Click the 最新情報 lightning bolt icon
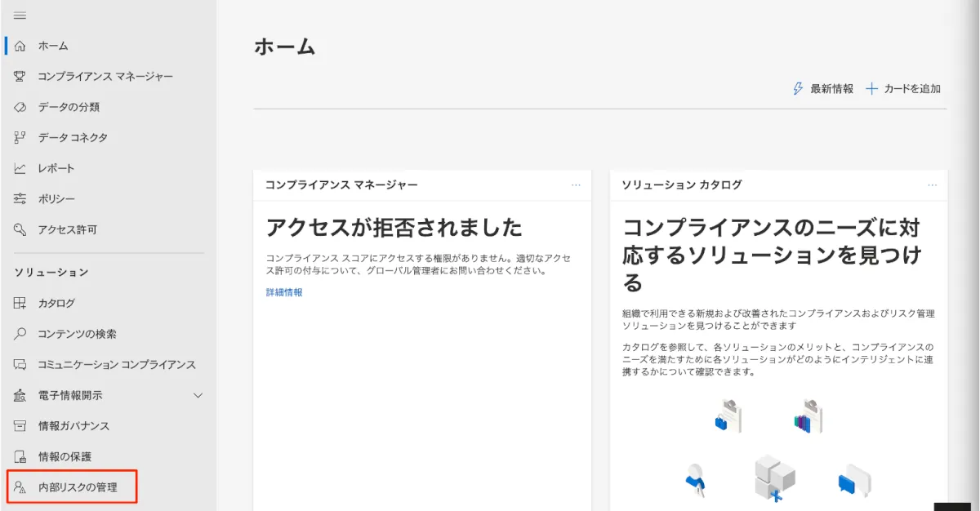The height and width of the screenshot is (511, 980). pyautogui.click(x=798, y=89)
